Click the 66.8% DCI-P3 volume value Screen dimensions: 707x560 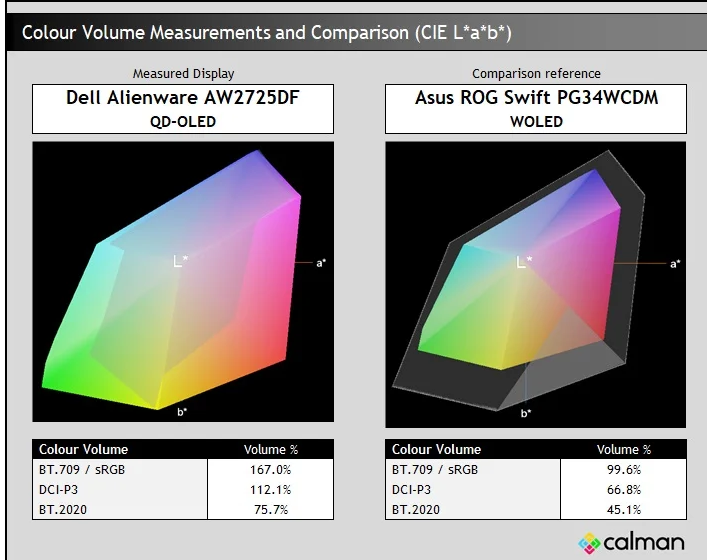(624, 490)
